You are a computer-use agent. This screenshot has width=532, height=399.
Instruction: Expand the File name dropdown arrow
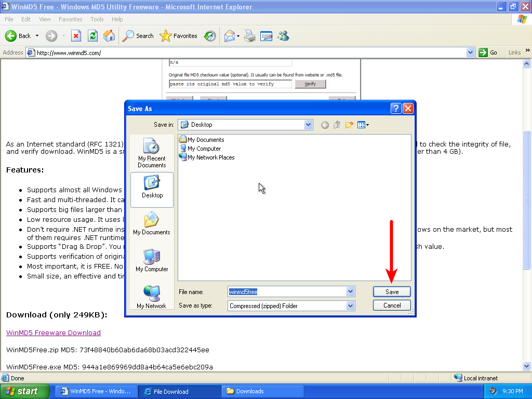pyautogui.click(x=351, y=291)
